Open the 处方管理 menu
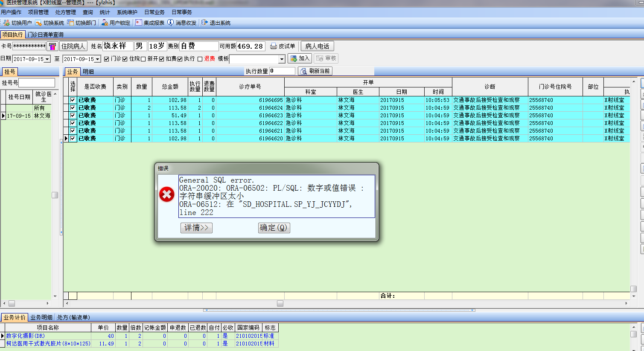Image resolution: width=644 pixels, height=351 pixels. (x=66, y=12)
